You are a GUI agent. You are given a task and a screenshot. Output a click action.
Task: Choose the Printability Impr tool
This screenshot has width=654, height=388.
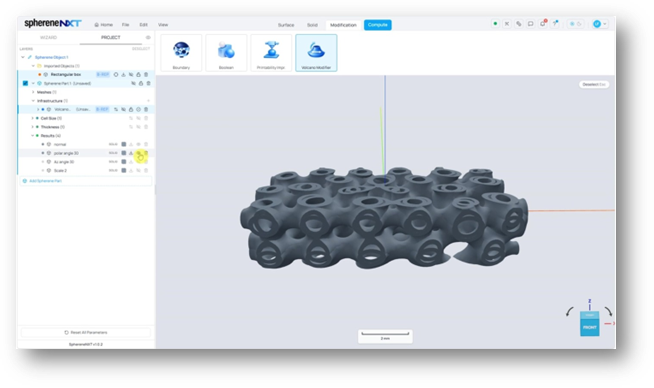pos(271,53)
